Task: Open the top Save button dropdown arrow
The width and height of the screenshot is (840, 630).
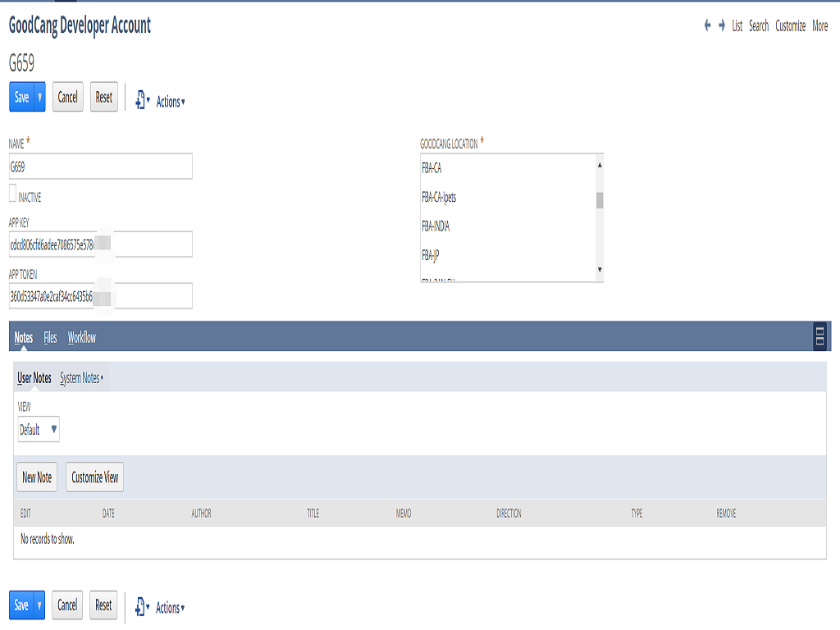Action: click(x=39, y=97)
